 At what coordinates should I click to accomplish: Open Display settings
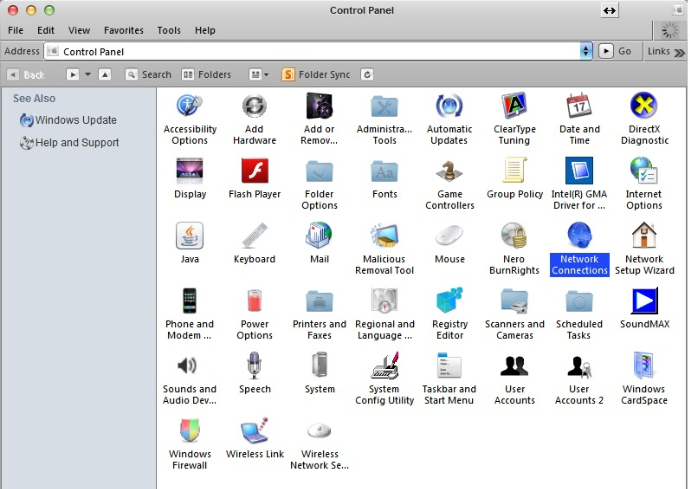pos(190,178)
